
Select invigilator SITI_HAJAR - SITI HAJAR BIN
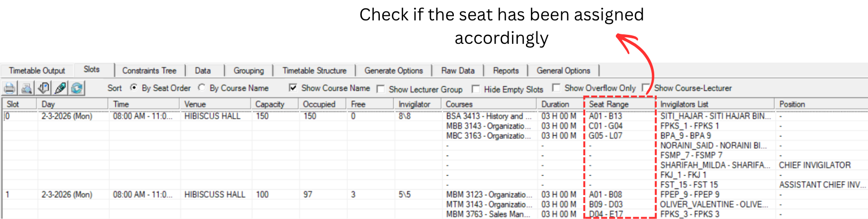point(715,116)
